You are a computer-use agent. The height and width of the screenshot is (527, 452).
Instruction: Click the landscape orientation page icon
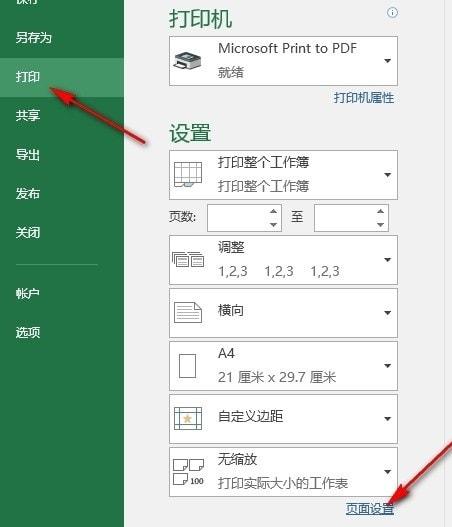188,313
